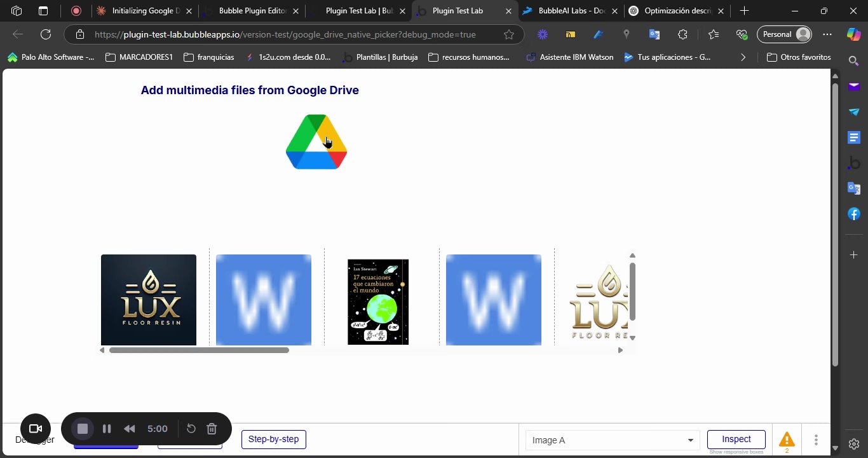Open the Copilot icon
The width and height of the screenshot is (868, 458).
854,34
